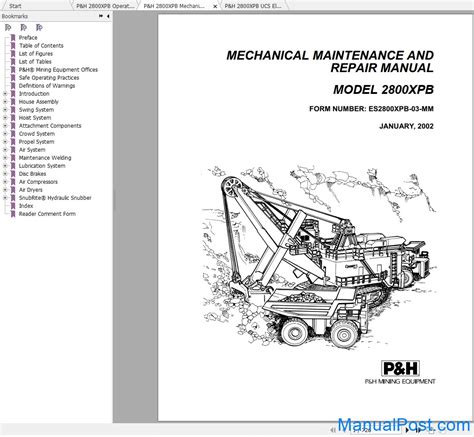
Task: Select the House Assembly bookmark label
Action: coord(39,102)
